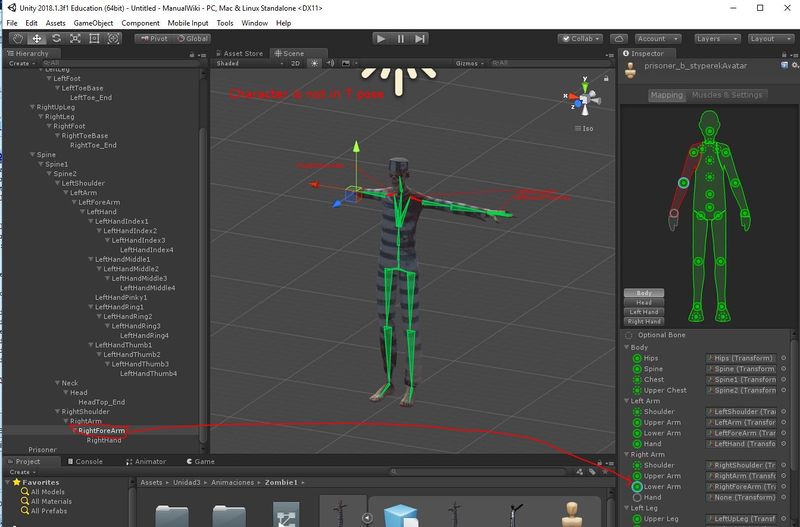
Task: Open the Layers dropdown
Action: (x=717, y=39)
